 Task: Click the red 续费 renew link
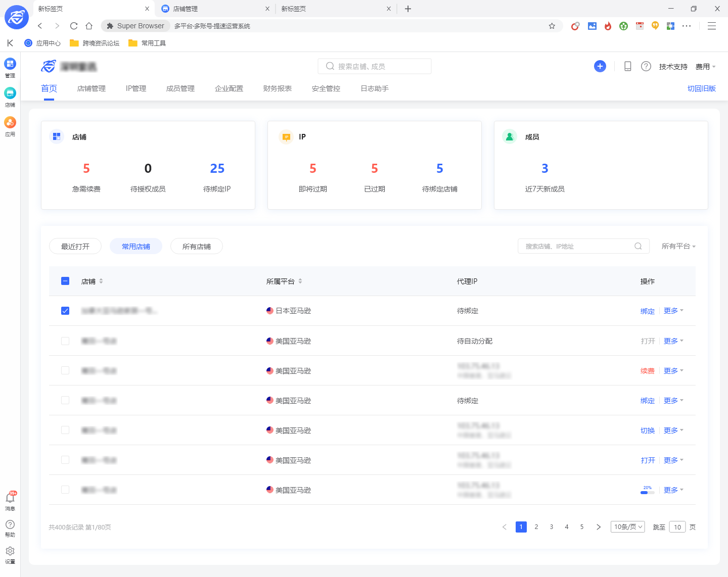point(647,371)
